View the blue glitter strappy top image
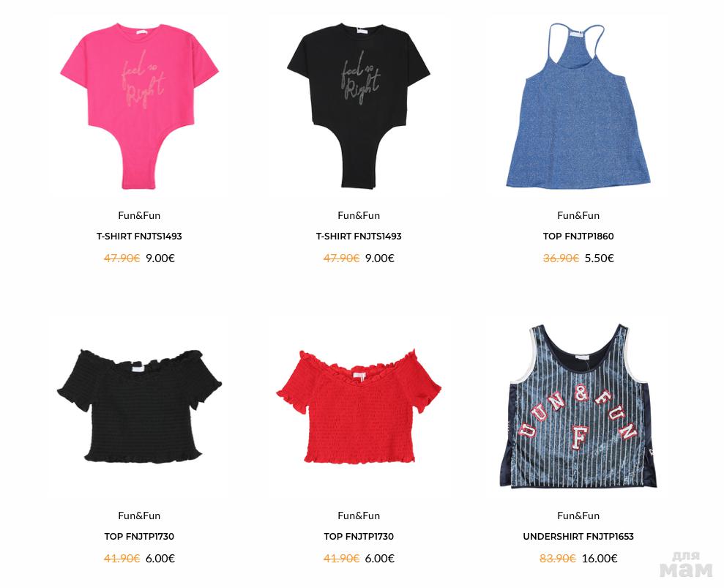 point(578,105)
